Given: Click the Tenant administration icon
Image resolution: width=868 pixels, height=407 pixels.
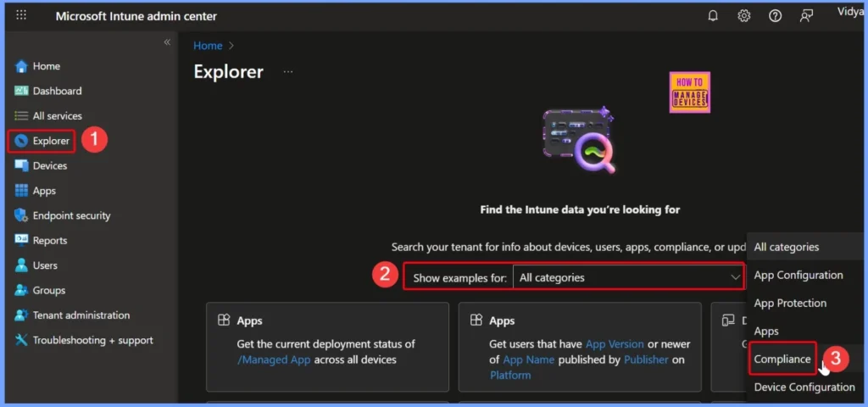Looking at the screenshot, I should (x=21, y=315).
